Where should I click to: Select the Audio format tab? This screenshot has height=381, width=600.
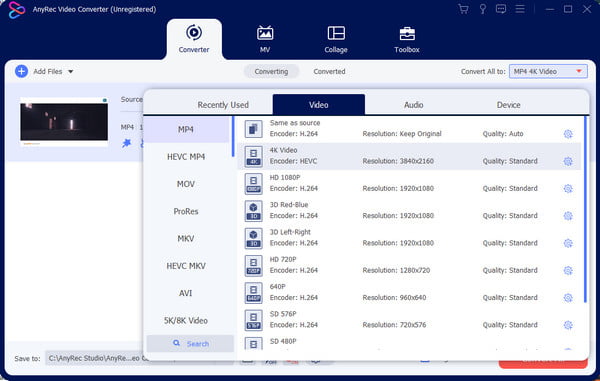pyautogui.click(x=414, y=105)
